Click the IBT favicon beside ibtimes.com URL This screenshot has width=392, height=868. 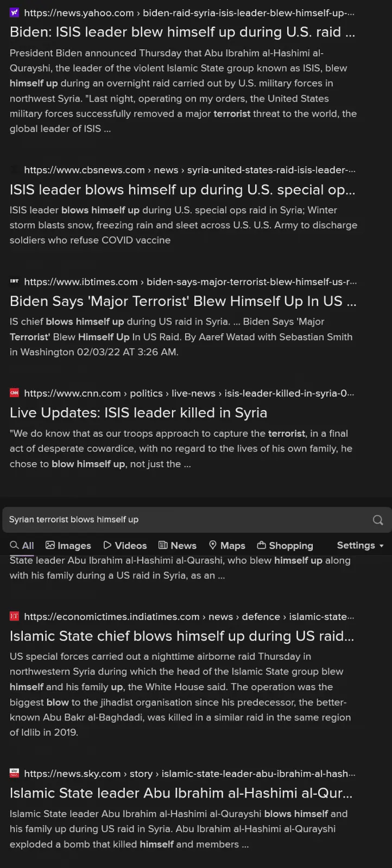pos(15,282)
